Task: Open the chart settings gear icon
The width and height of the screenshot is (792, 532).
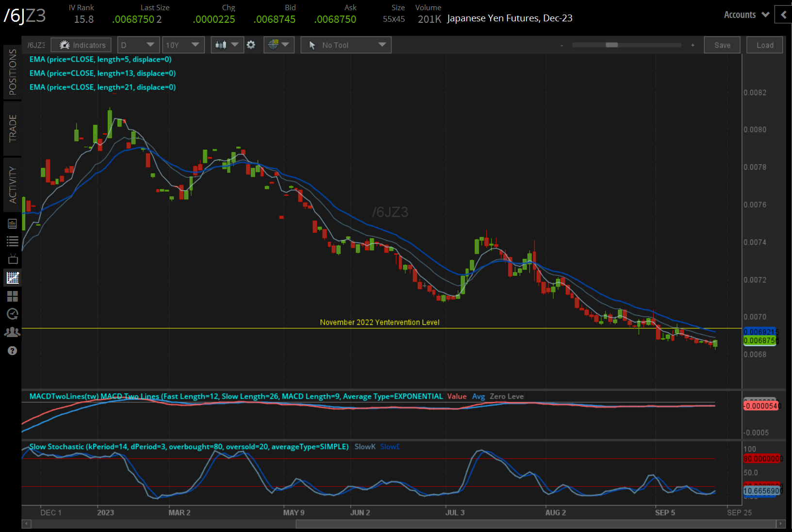Action: click(x=251, y=45)
